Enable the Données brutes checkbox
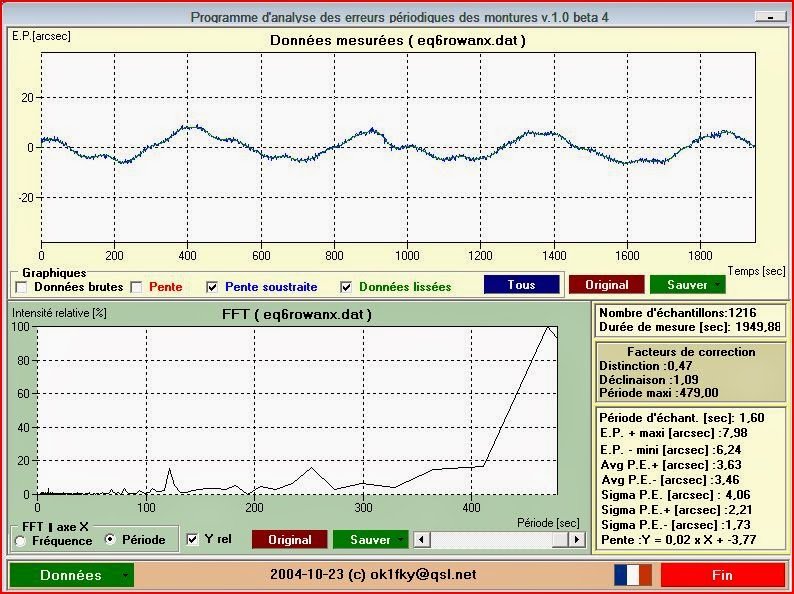 21,287
